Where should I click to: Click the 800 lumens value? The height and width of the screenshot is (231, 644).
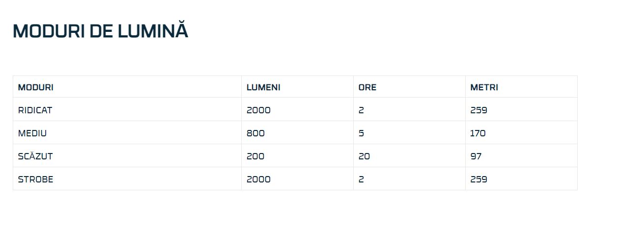(x=255, y=133)
